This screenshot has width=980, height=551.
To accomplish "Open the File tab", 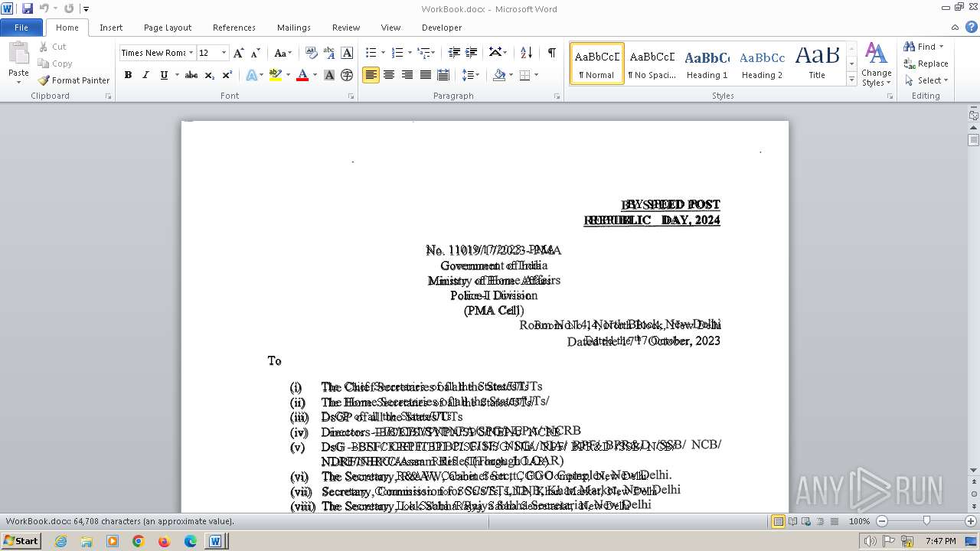I will (x=21, y=28).
